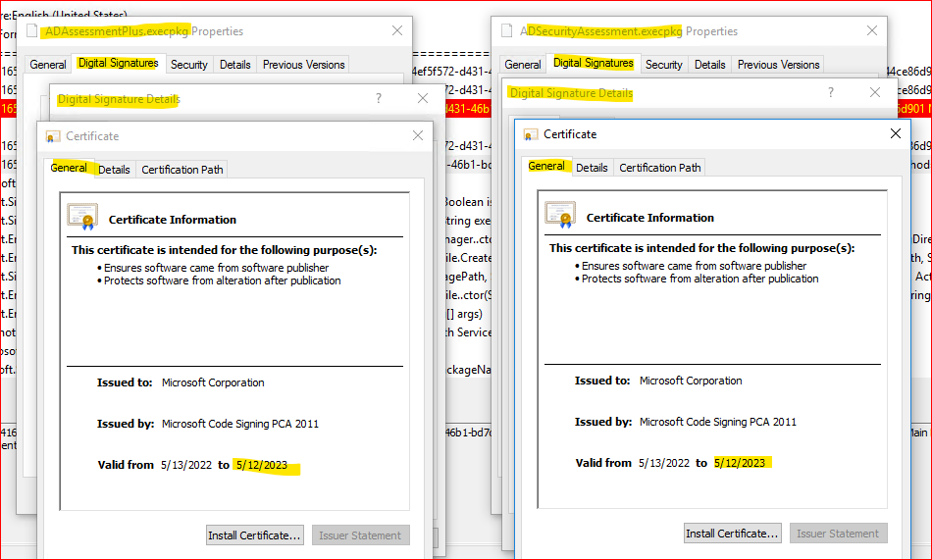The width and height of the screenshot is (932, 560).
Task: Click expiry date 5/12/2023 in left Certificate dialog
Action: [x=262, y=465]
